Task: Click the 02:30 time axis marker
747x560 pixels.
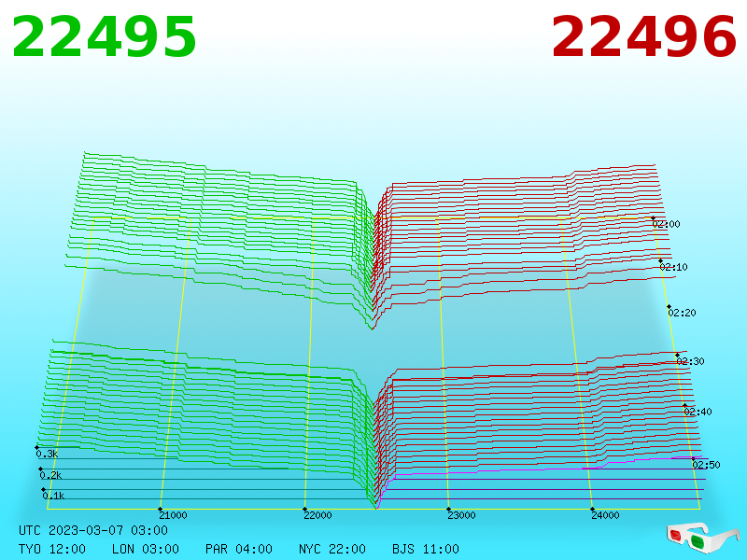Action: pyautogui.click(x=690, y=361)
